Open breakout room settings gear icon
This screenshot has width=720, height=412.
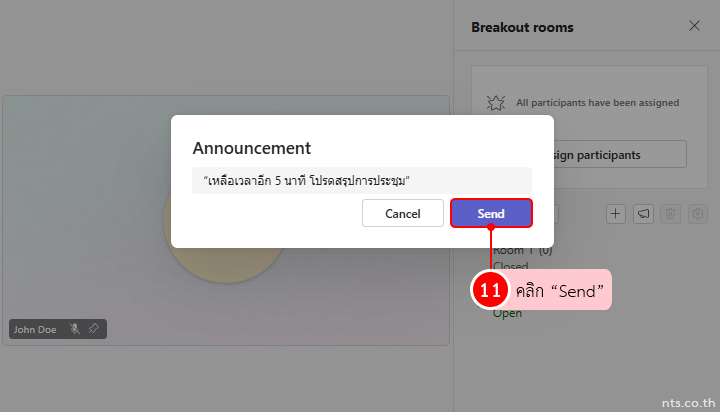[698, 213]
